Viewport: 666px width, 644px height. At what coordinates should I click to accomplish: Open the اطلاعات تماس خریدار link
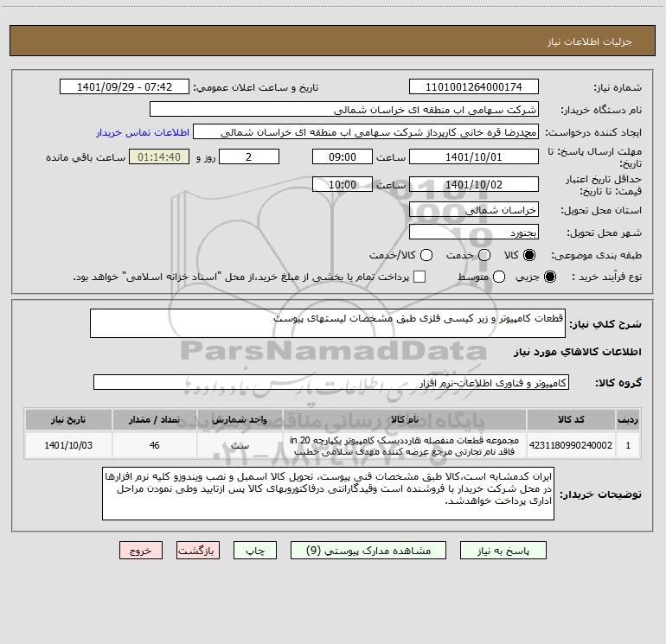pyautogui.click(x=143, y=132)
